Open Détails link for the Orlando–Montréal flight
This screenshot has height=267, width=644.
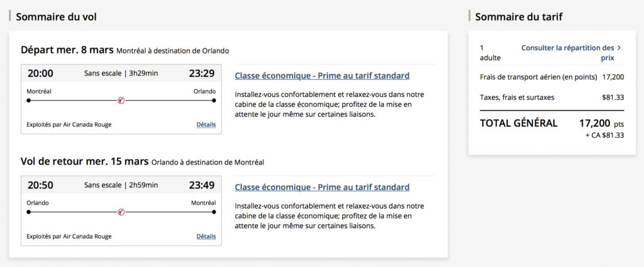[x=206, y=236]
